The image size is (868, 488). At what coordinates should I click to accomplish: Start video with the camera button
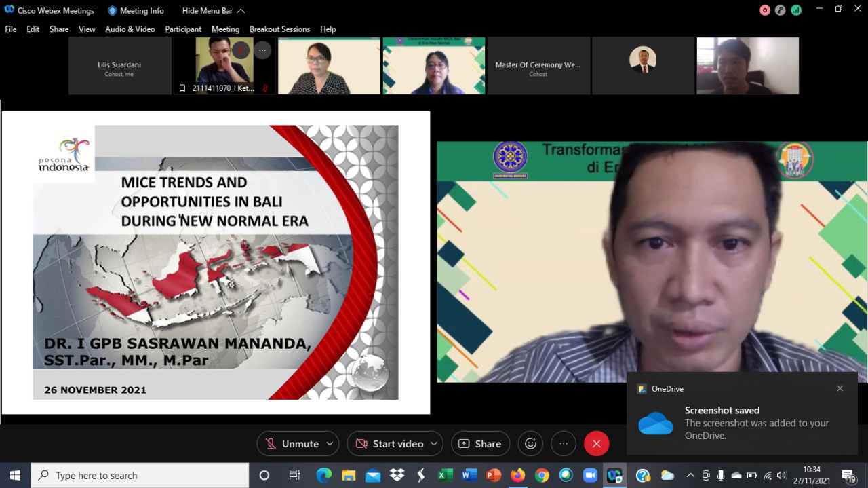pyautogui.click(x=389, y=444)
